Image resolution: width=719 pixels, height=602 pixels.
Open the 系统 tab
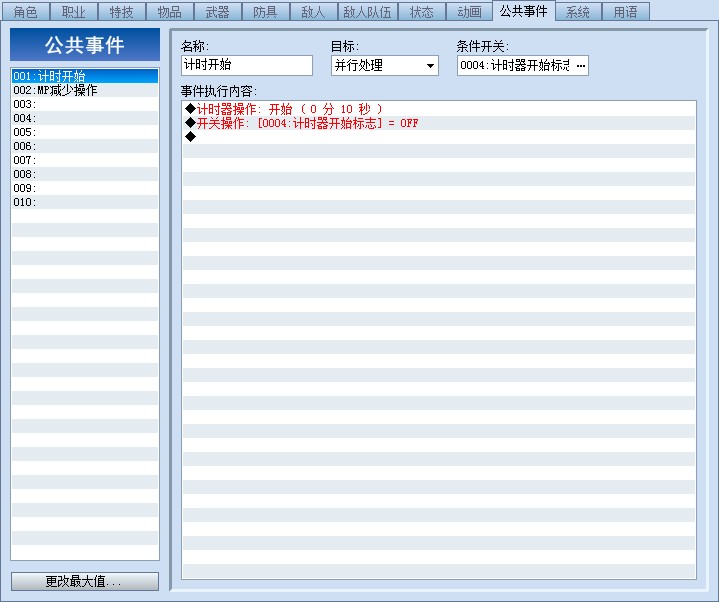coord(578,11)
